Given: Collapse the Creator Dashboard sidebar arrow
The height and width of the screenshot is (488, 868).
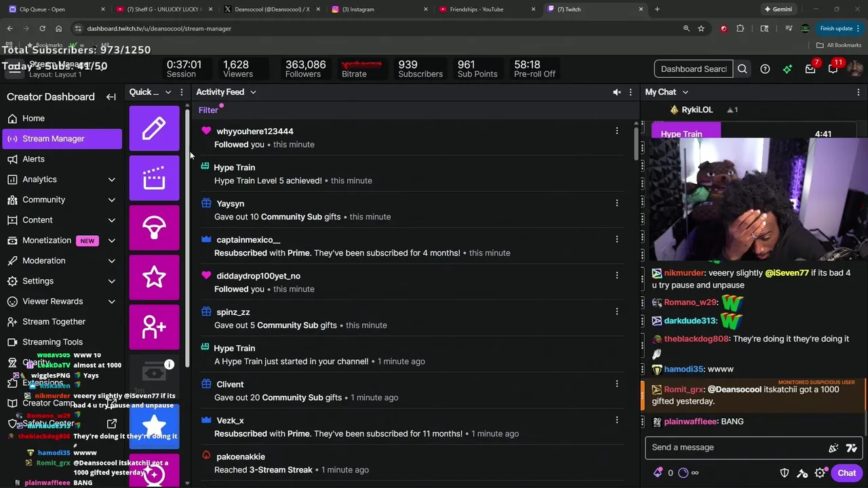Looking at the screenshot, I should (111, 97).
